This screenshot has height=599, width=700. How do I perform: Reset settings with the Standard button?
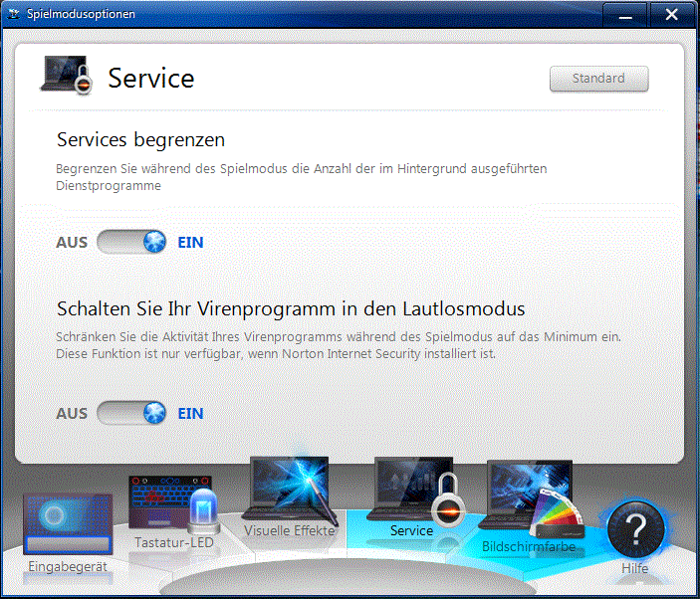[x=599, y=79]
